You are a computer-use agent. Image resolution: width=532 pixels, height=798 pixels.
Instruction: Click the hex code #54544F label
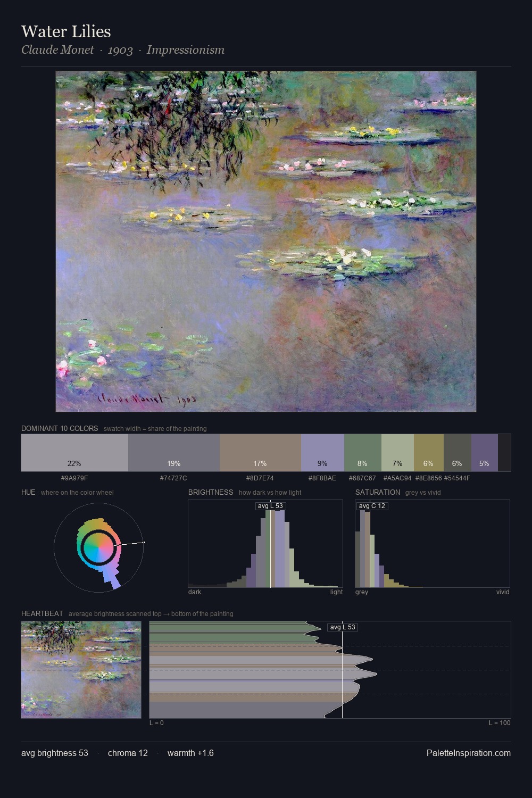coord(457,478)
